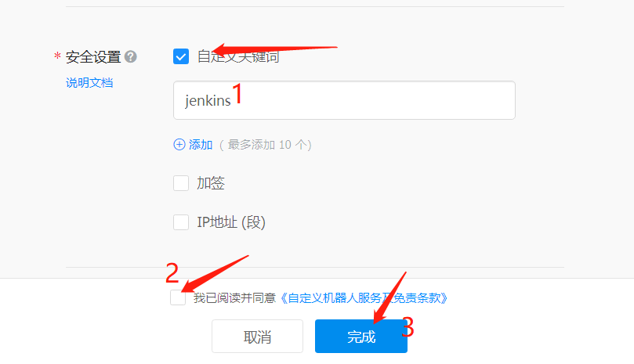Click the circled plus icon beside 添加
This screenshot has height=364, width=634.
(179, 145)
